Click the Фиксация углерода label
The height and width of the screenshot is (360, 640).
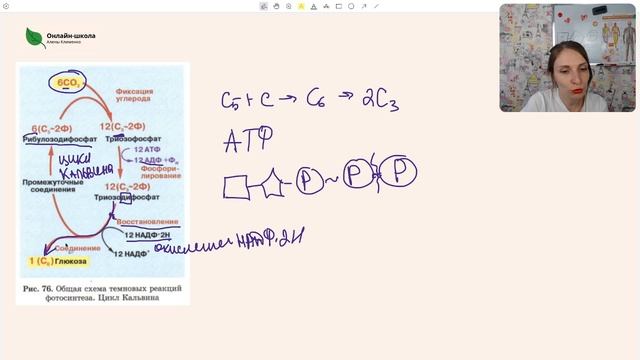click(x=134, y=95)
